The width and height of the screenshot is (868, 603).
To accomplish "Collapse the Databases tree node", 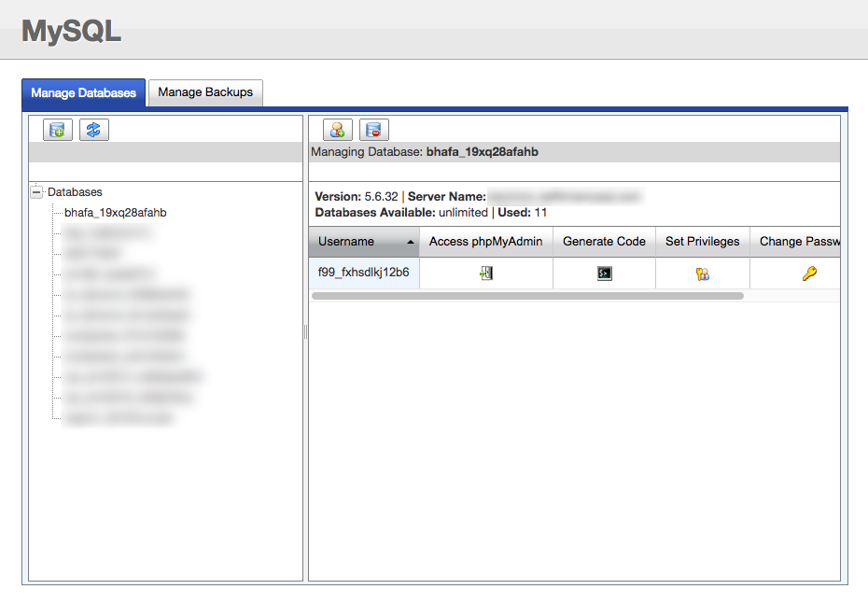I will point(36,192).
